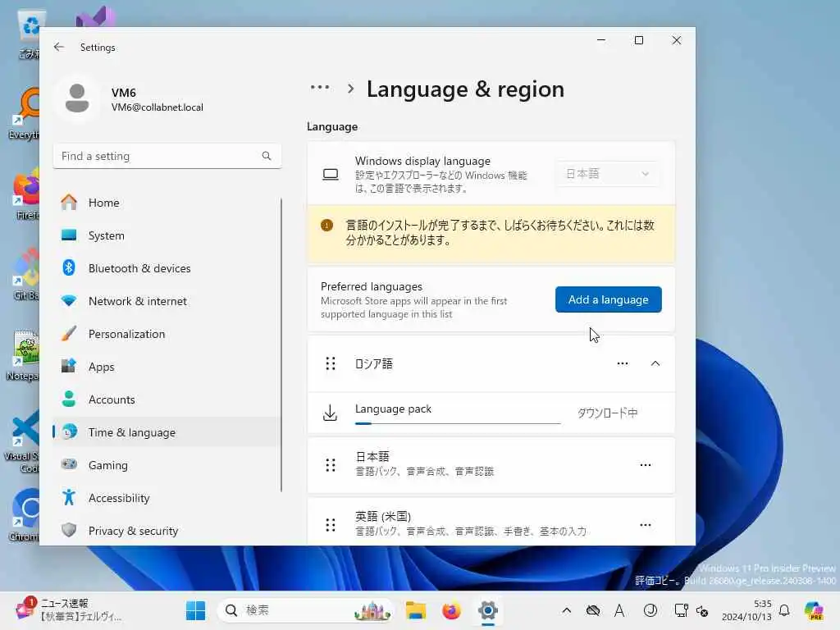The height and width of the screenshot is (630, 840).
Task: Click the warning icon in the yellow banner
Action: (x=326, y=226)
